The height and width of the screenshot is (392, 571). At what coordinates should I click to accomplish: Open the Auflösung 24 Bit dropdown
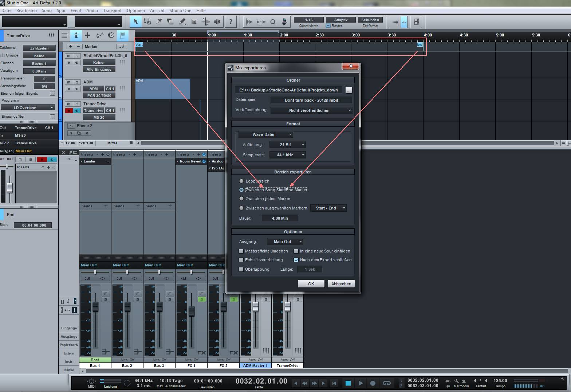288,145
